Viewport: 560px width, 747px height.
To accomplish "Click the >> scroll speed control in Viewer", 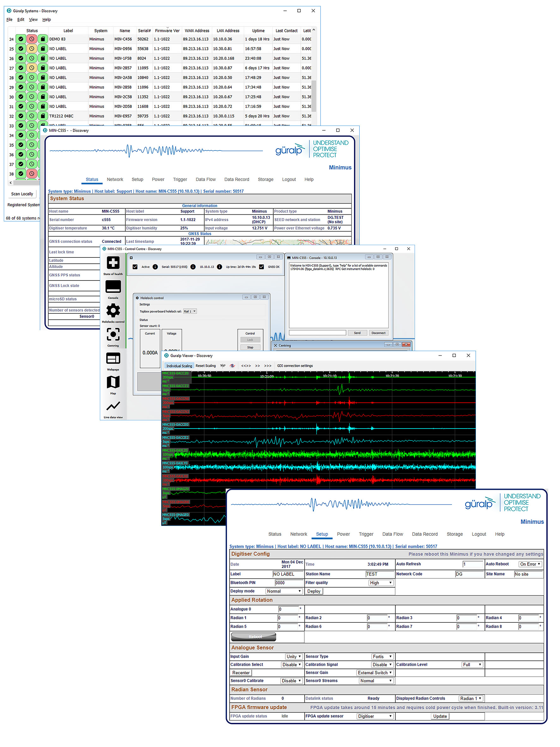I will click(258, 366).
